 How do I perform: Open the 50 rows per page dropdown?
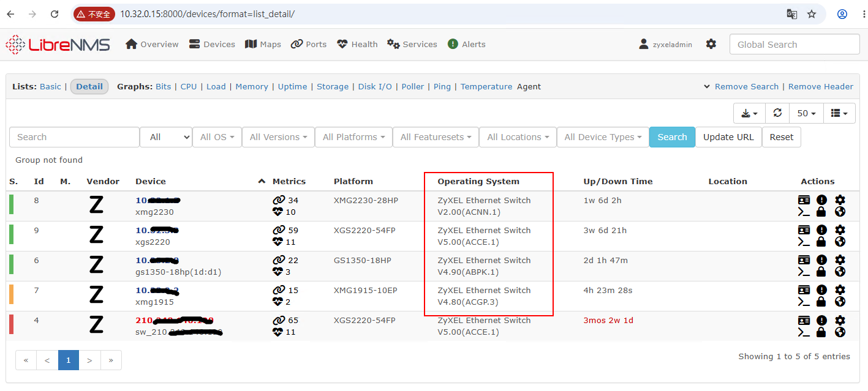807,113
